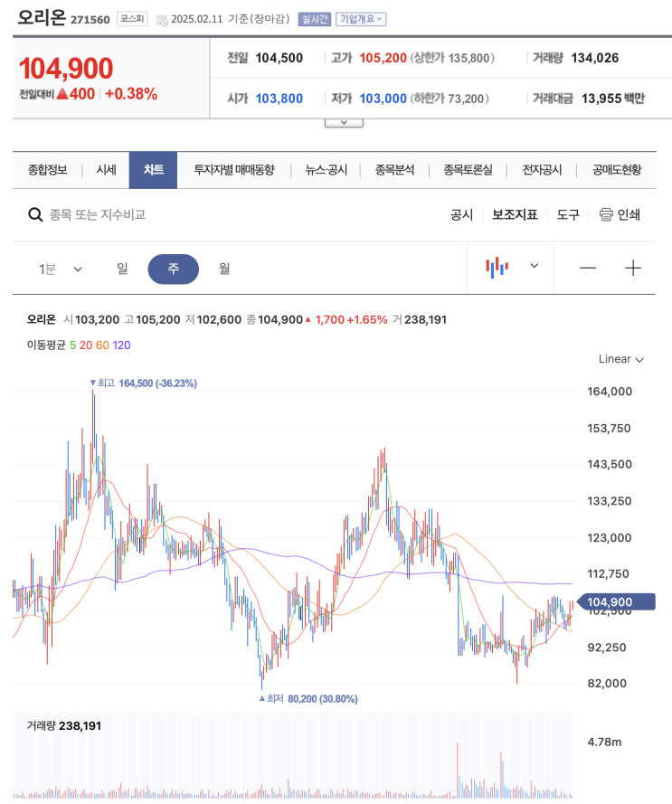This screenshot has height=804, width=672.
Task: Click the 종목 또는 지수비교 search field
Action: coord(98,214)
